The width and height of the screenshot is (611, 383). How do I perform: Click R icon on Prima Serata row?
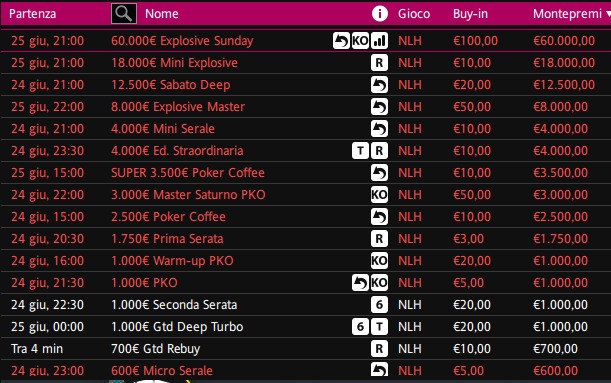tap(379, 239)
